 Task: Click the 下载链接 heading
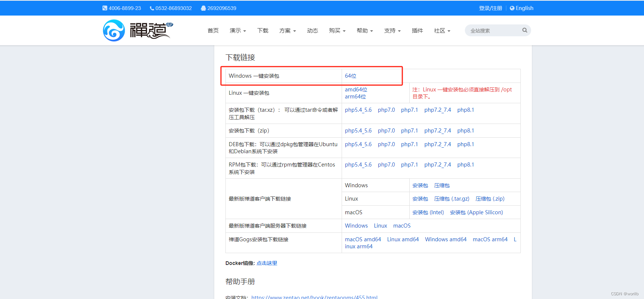tap(240, 57)
